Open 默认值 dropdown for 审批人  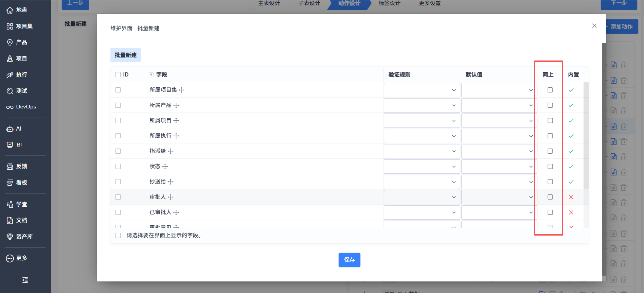[x=499, y=197]
